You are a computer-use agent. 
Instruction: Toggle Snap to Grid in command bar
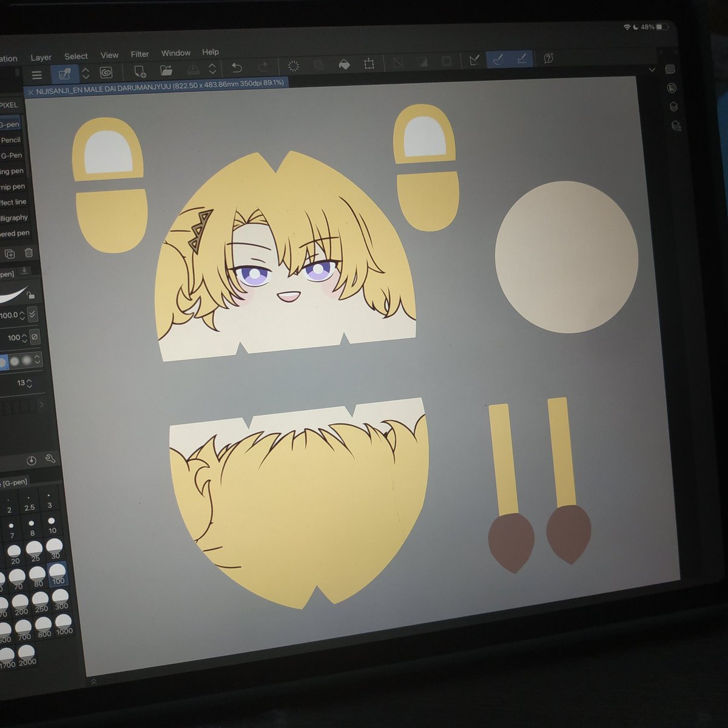[522, 59]
